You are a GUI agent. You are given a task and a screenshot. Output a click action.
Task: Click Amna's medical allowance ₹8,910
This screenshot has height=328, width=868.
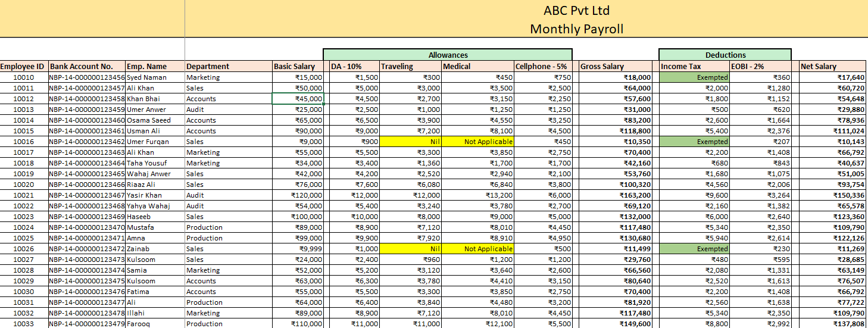coord(477,238)
